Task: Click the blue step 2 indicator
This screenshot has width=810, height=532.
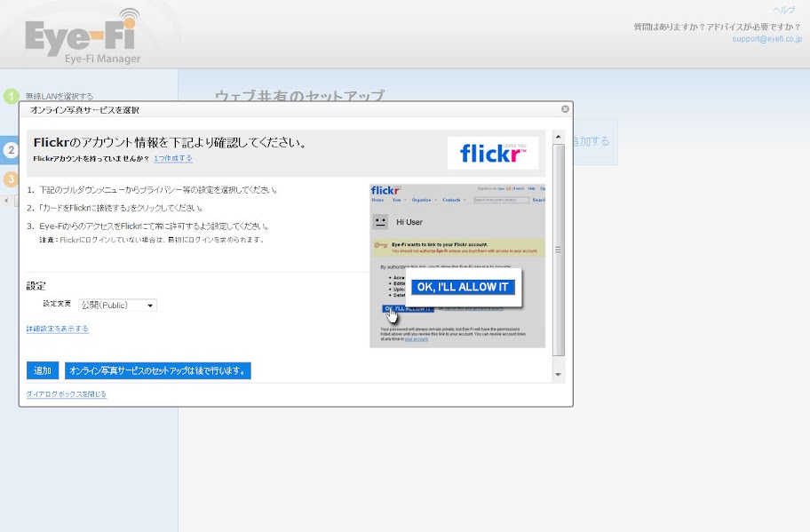Action: click(11, 150)
